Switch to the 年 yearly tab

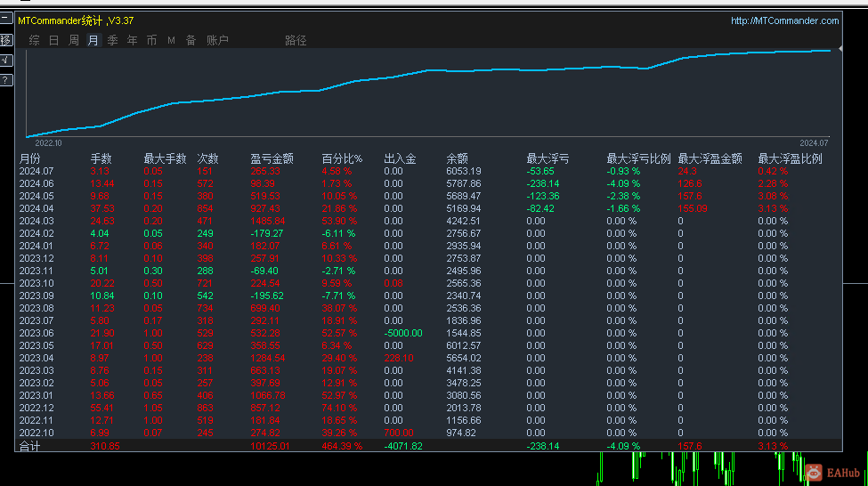(133, 40)
